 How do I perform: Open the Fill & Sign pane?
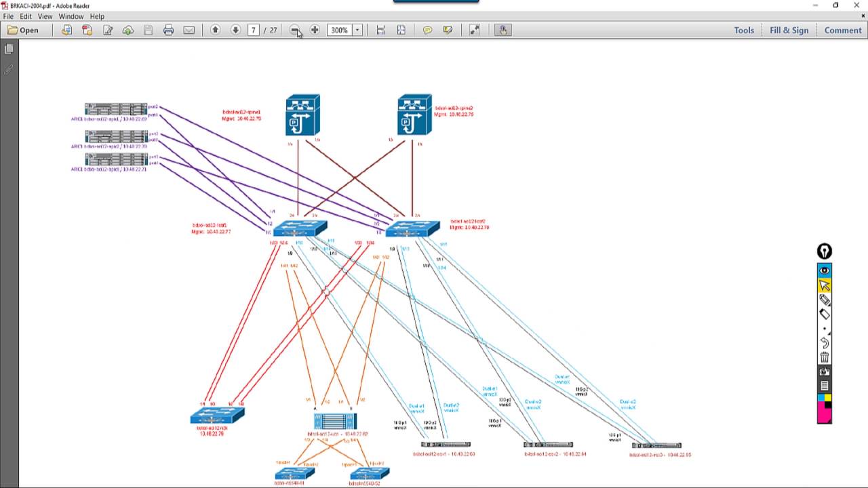coord(789,30)
